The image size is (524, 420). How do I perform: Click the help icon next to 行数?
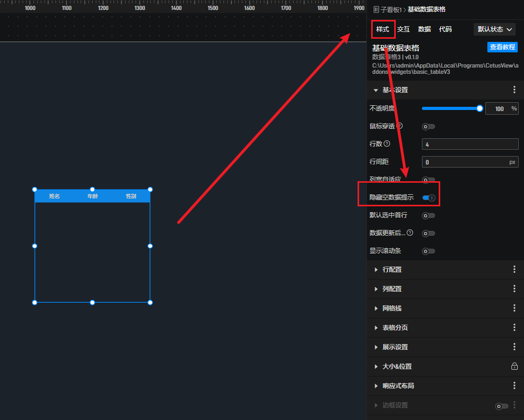coord(387,144)
